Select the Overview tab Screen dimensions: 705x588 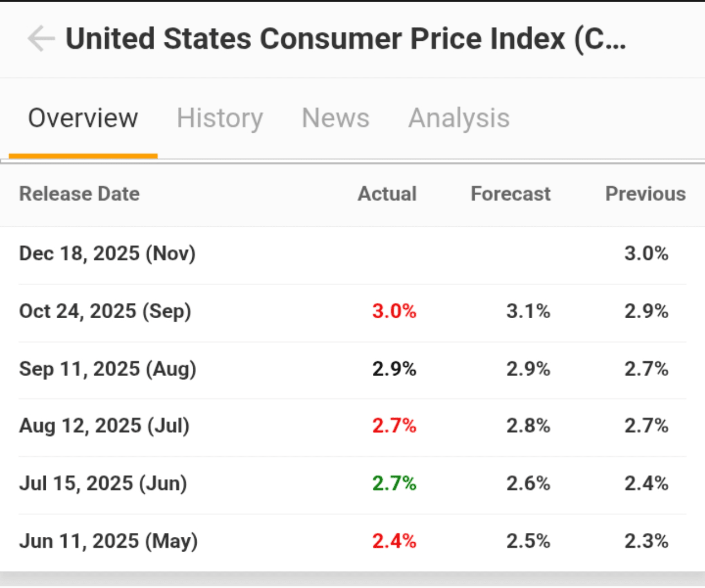coord(83,118)
